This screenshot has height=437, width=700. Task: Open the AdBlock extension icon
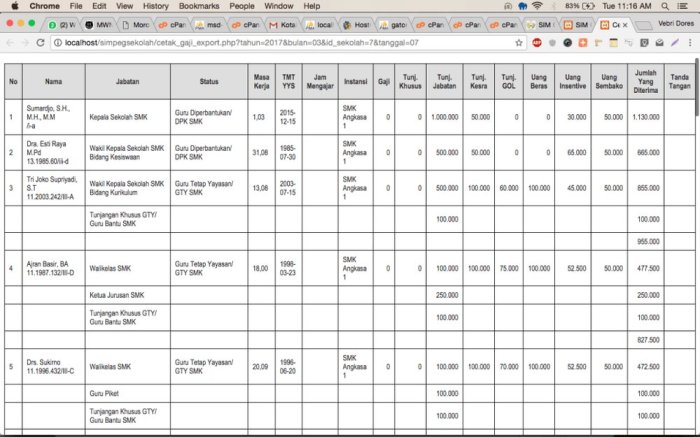[537, 43]
